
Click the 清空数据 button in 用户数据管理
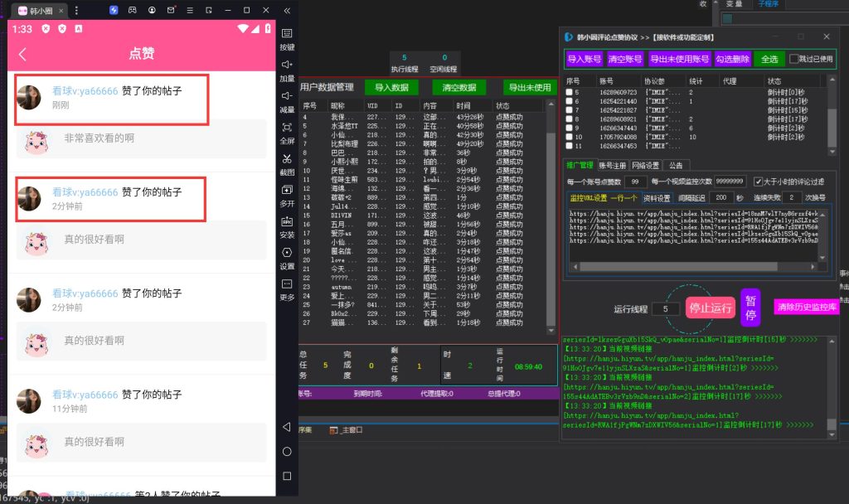pyautogui.click(x=459, y=87)
